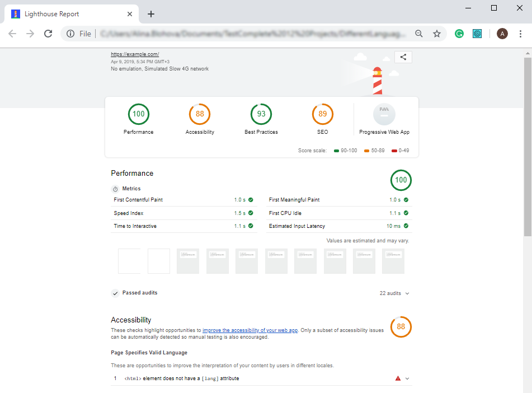
Task: Click the Time to Interactive green check
Action: coord(251,226)
